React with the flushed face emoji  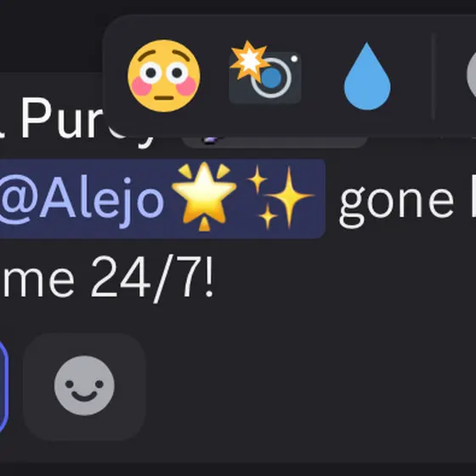click(163, 76)
